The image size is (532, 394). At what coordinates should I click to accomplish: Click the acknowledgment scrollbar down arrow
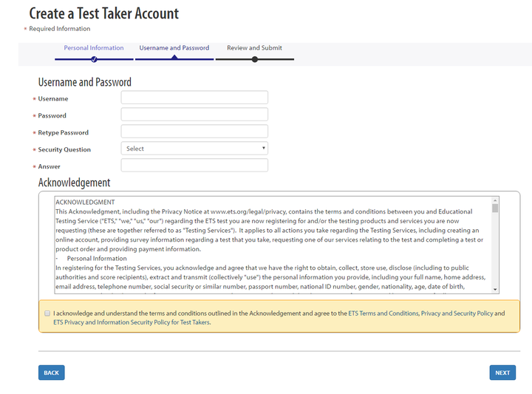click(495, 289)
